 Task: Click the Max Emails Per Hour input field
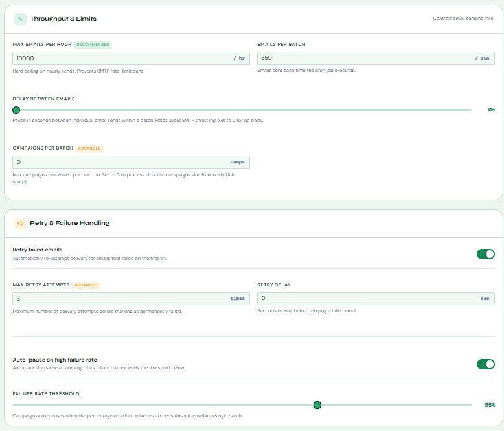pyautogui.click(x=131, y=58)
